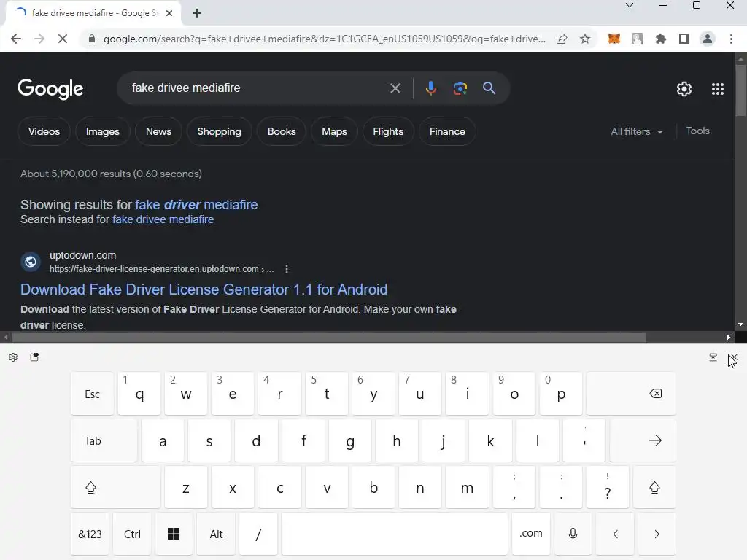Click the horizontal scrollbar thumb
Screen dimensions: 747x560
(x=329, y=337)
